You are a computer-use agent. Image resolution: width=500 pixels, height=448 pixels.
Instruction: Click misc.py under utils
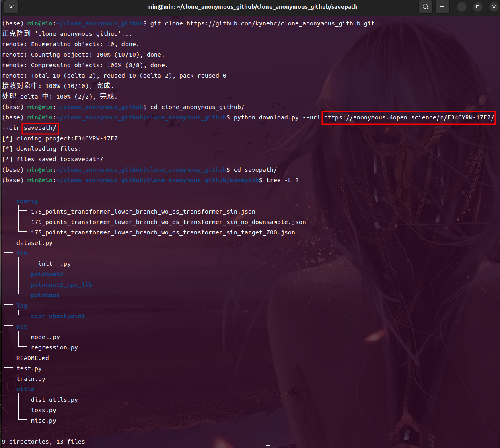pos(43,420)
